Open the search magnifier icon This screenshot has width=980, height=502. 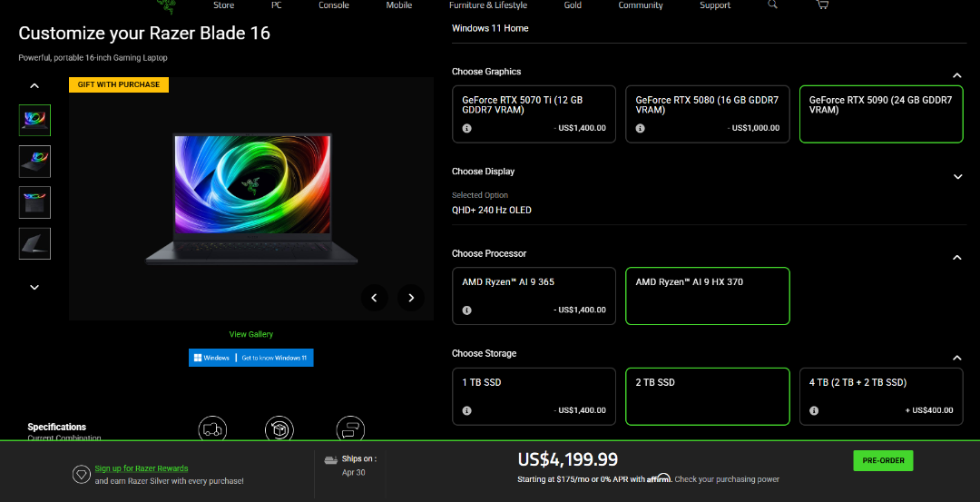pyautogui.click(x=772, y=5)
